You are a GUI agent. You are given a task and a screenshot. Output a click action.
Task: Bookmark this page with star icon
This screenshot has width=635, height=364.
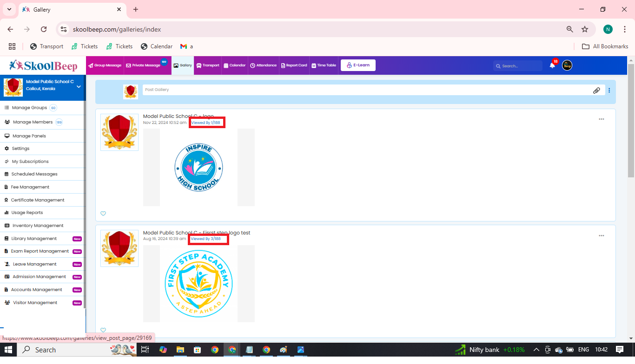pos(585,29)
